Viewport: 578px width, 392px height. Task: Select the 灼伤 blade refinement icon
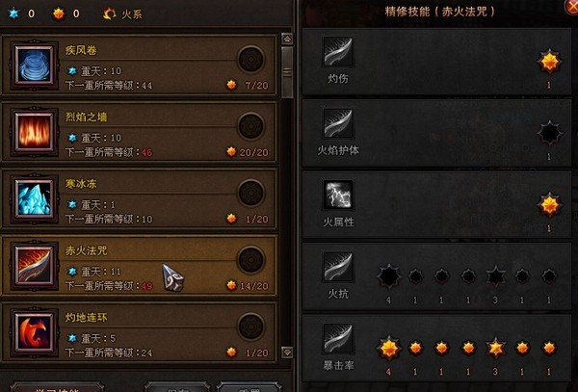tap(338, 51)
